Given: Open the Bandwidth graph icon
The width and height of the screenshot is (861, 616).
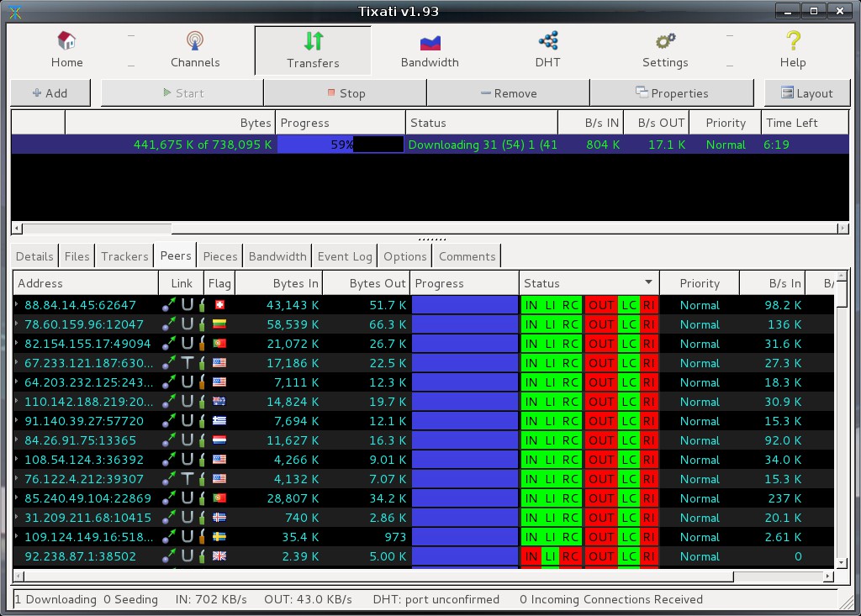Looking at the screenshot, I should (430, 41).
